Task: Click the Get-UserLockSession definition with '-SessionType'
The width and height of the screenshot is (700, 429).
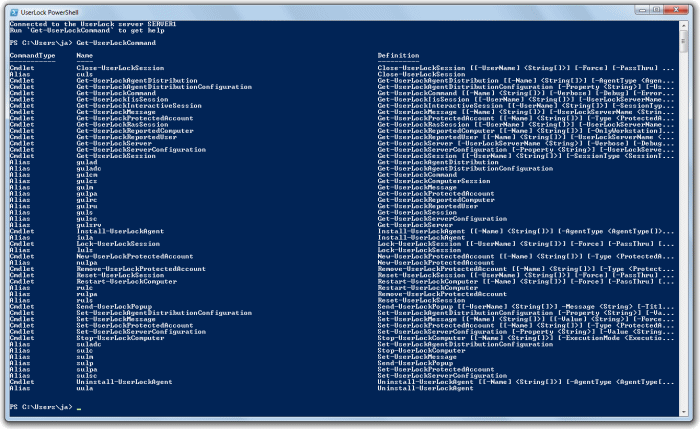Action: pos(526,156)
